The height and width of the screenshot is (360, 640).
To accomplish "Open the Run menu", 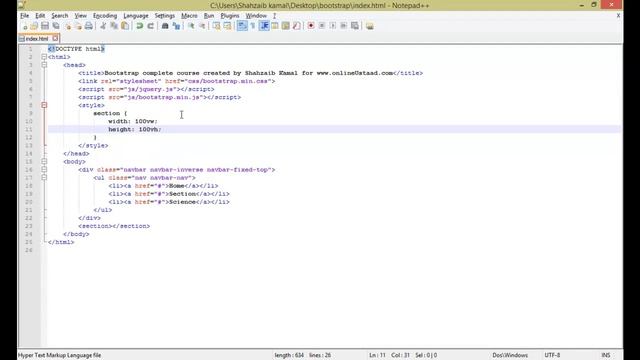I will click(209, 16).
